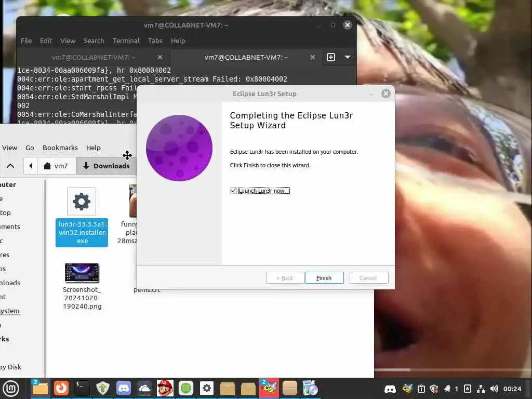Open the terminal Search menu
Screen dimensions: 532x399
click(94, 41)
